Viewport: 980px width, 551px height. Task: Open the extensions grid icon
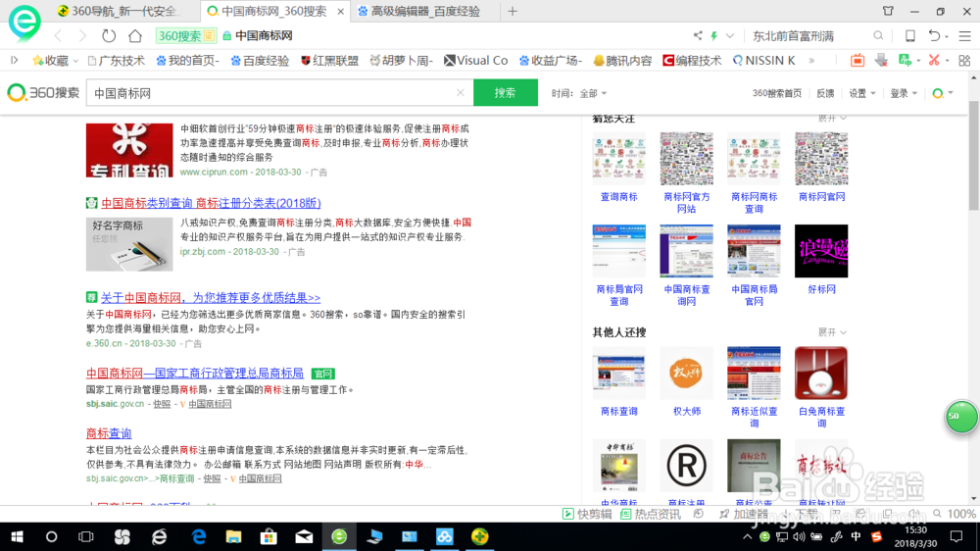[964, 60]
